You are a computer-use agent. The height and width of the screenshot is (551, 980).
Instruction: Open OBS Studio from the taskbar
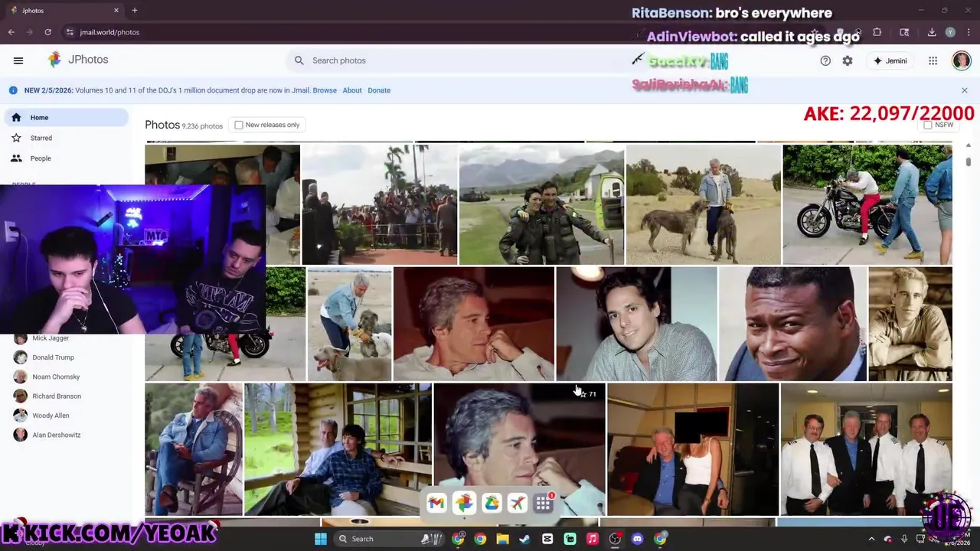tap(615, 539)
